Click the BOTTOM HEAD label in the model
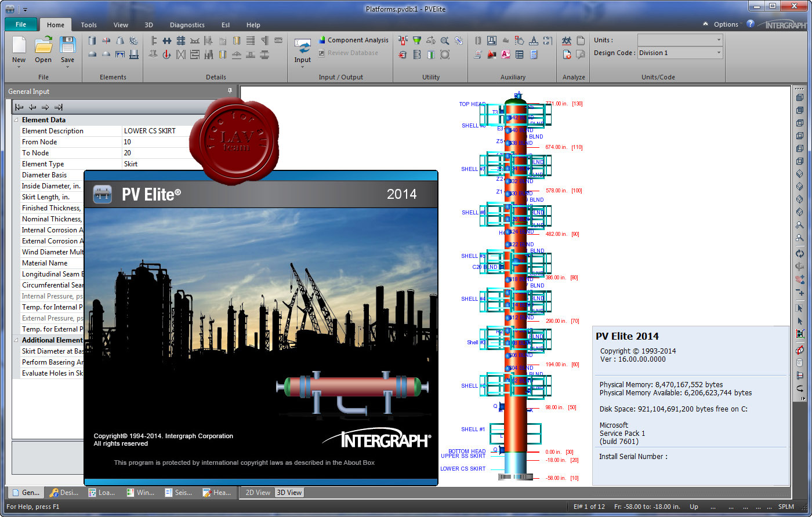This screenshot has height=517, width=812. coord(467,452)
